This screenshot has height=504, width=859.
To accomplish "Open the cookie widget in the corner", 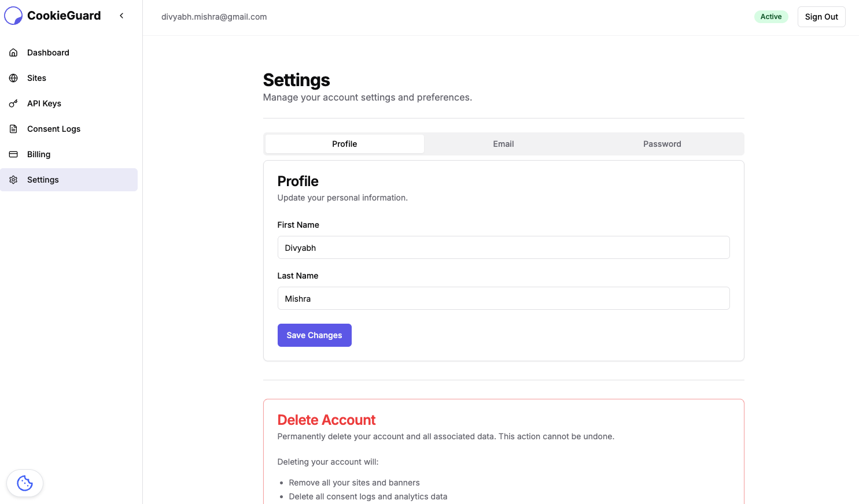I will click(25, 483).
